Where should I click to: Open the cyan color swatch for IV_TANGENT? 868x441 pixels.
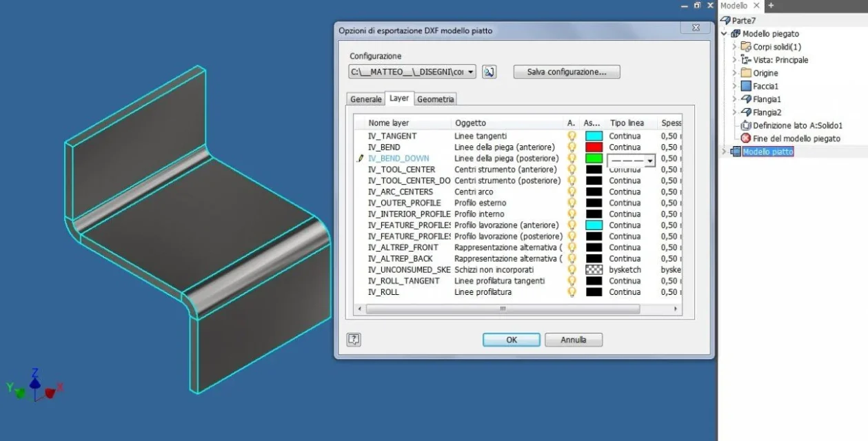594,136
